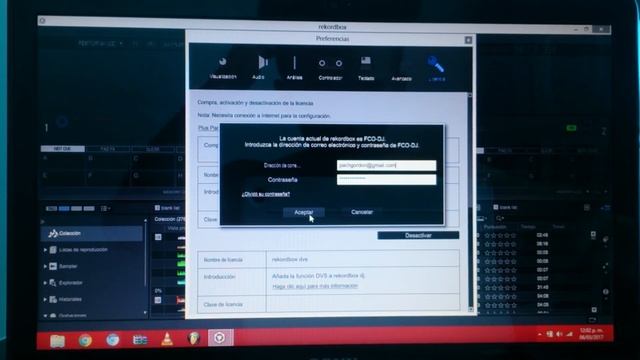Click the Sampler icon in tree
Image resolution: width=640 pixels, height=360 pixels.
click(x=53, y=266)
